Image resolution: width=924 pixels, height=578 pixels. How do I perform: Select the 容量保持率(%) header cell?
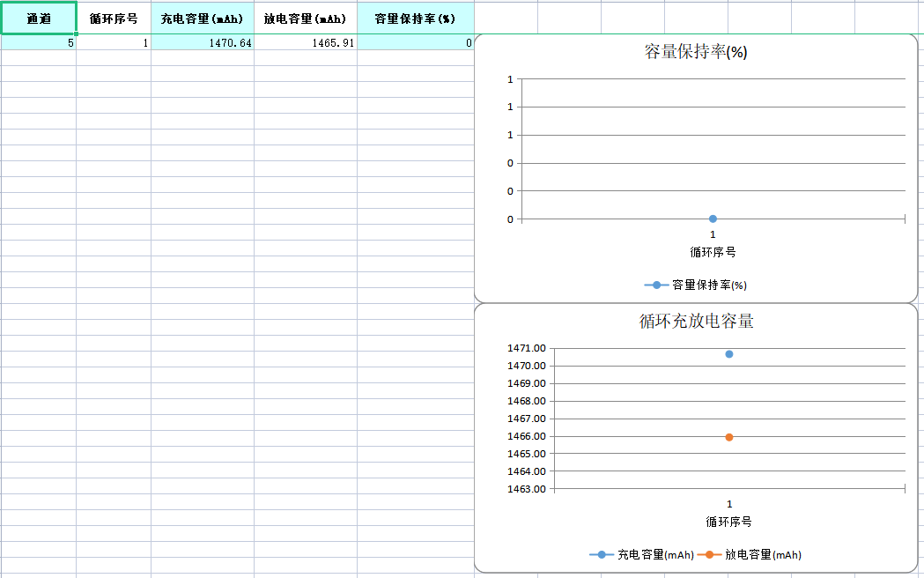coord(416,19)
